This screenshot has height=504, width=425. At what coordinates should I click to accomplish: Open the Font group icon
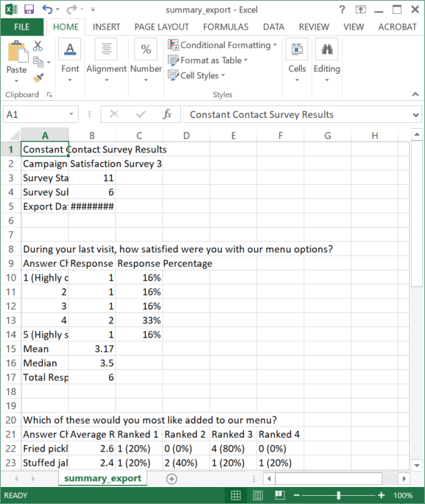pyautogui.click(x=70, y=49)
